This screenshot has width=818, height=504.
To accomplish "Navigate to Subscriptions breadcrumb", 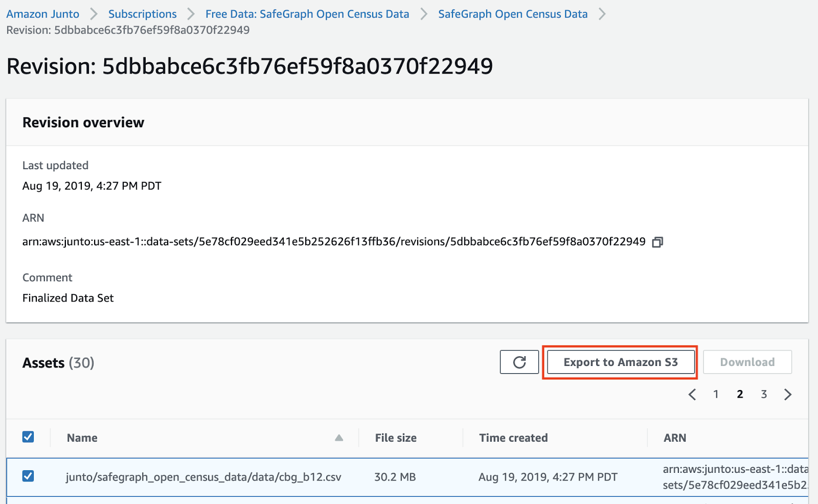I will click(x=142, y=14).
